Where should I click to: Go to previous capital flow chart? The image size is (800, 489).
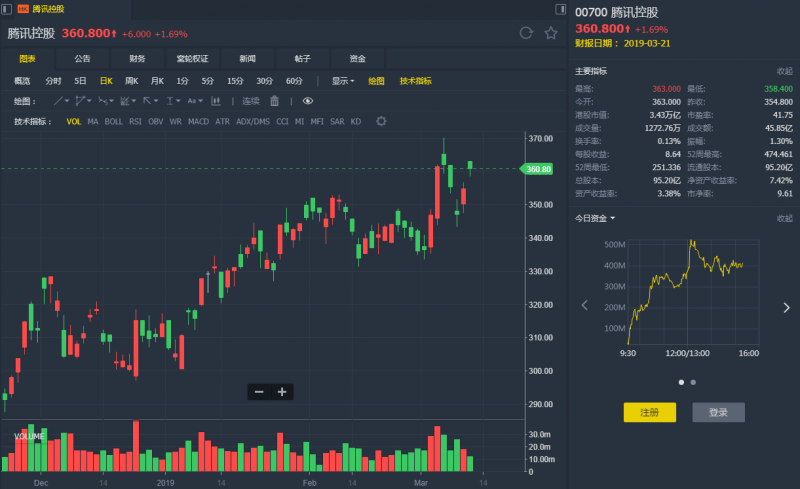[x=585, y=305]
